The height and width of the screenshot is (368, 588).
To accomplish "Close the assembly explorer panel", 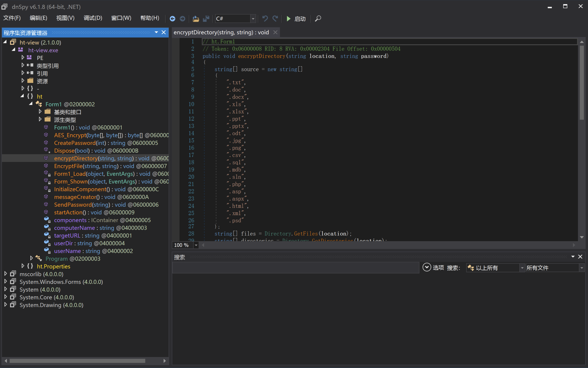I will click(164, 32).
